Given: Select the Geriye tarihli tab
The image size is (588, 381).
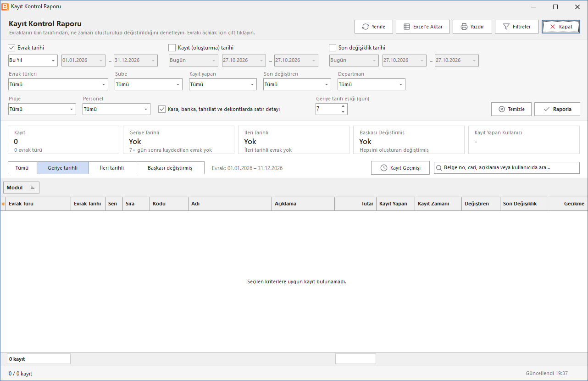Looking at the screenshot, I should (x=62, y=168).
